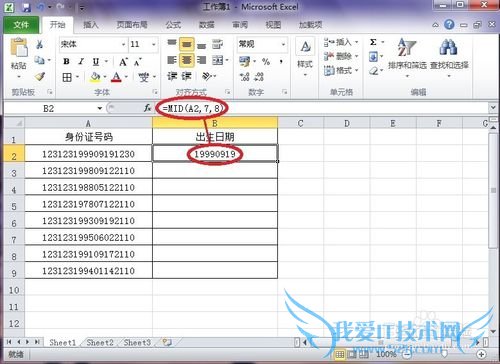Screen dimensions: 500x364
Task: Click the top align icon
Action: coord(172,44)
